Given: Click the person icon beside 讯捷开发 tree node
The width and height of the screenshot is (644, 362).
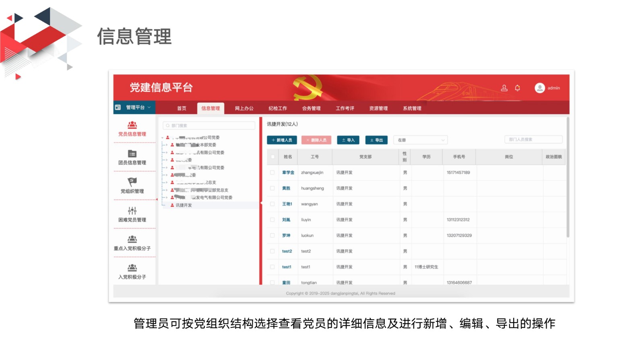Looking at the screenshot, I should (x=172, y=205).
